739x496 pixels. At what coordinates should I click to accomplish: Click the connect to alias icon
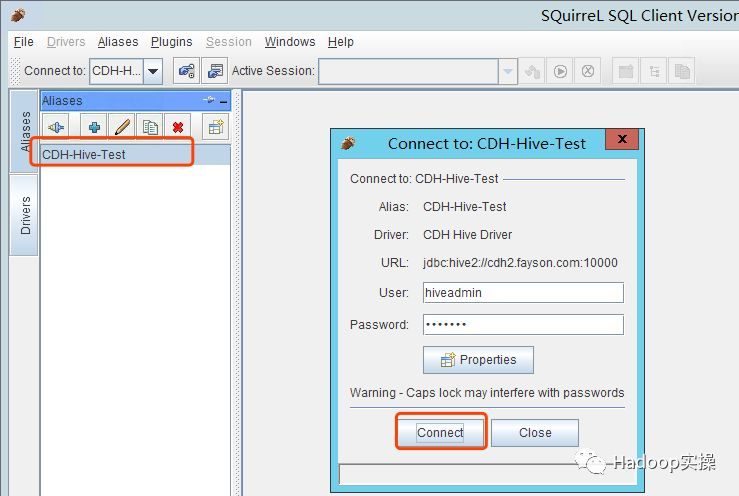56,127
